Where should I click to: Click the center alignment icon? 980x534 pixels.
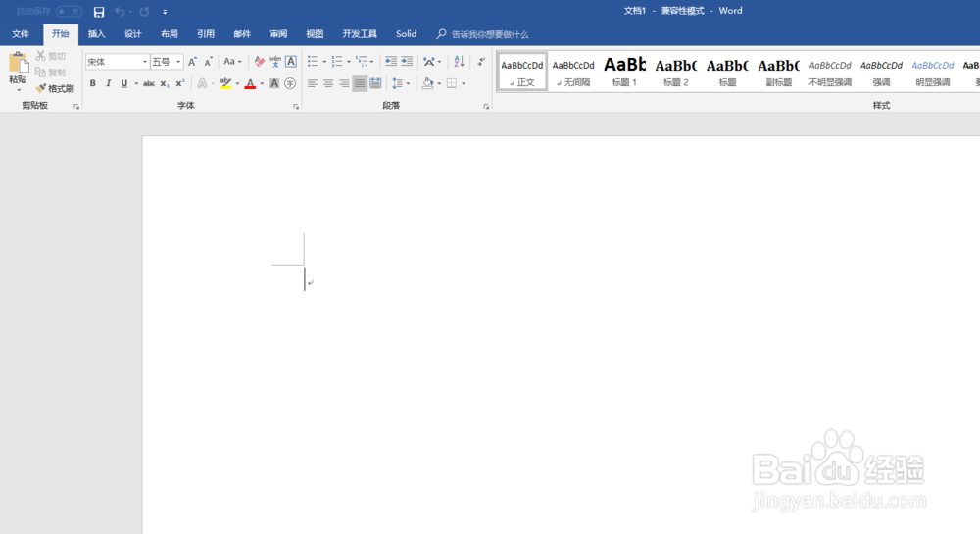point(328,83)
